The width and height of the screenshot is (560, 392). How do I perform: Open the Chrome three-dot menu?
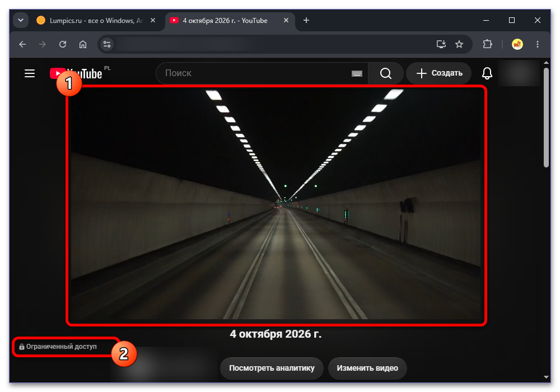click(538, 44)
